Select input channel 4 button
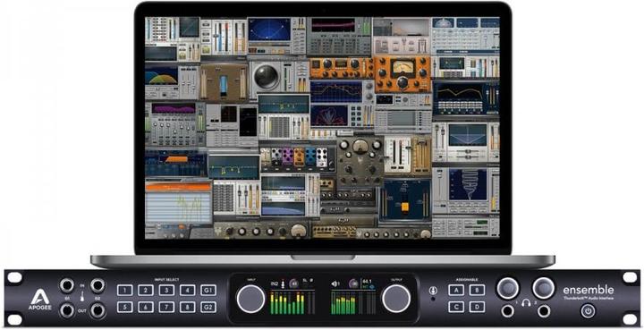Viewport: 644px width, 330px height. pyautogui.click(x=187, y=291)
